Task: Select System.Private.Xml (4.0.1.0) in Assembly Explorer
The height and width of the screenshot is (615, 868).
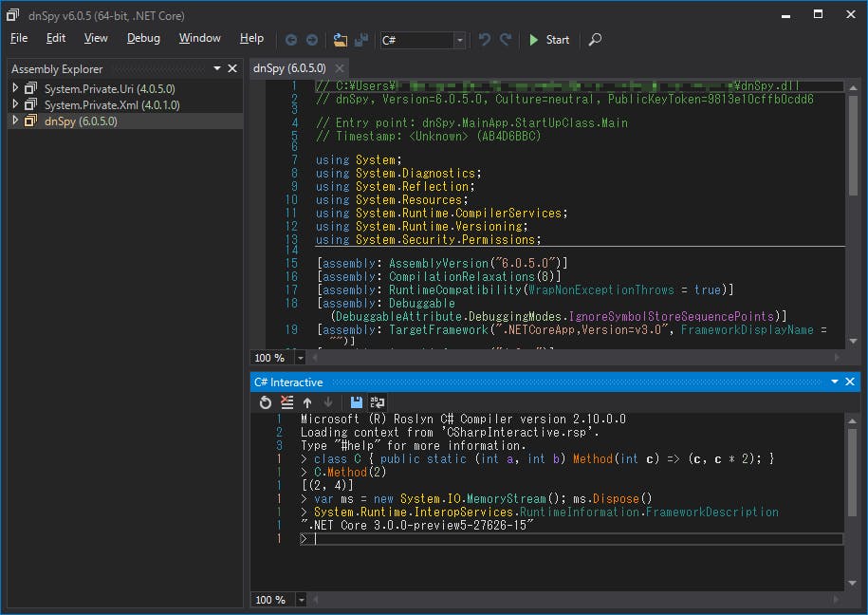Action: point(112,104)
